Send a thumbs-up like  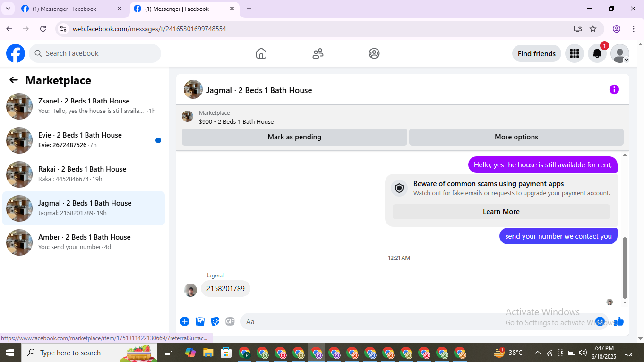tap(619, 321)
